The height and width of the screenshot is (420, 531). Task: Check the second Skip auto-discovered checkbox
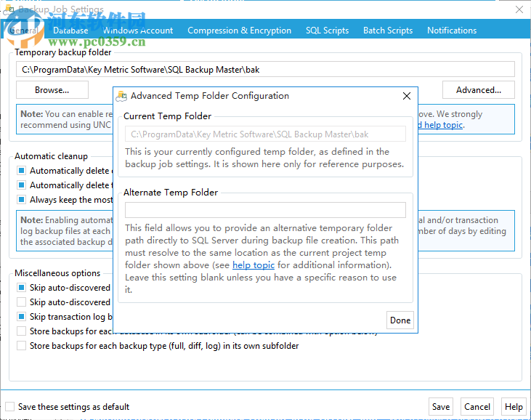pos(21,302)
